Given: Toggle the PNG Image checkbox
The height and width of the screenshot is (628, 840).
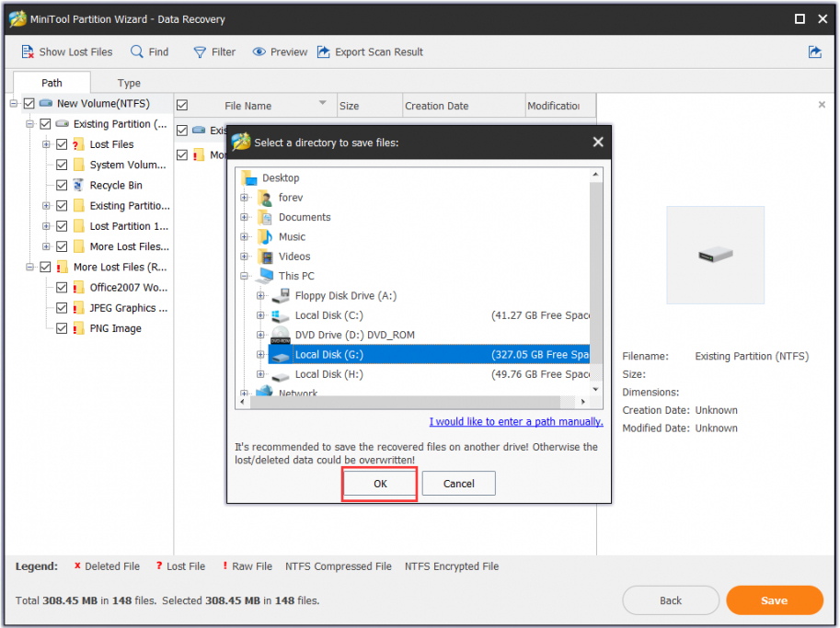Looking at the screenshot, I should [x=62, y=328].
